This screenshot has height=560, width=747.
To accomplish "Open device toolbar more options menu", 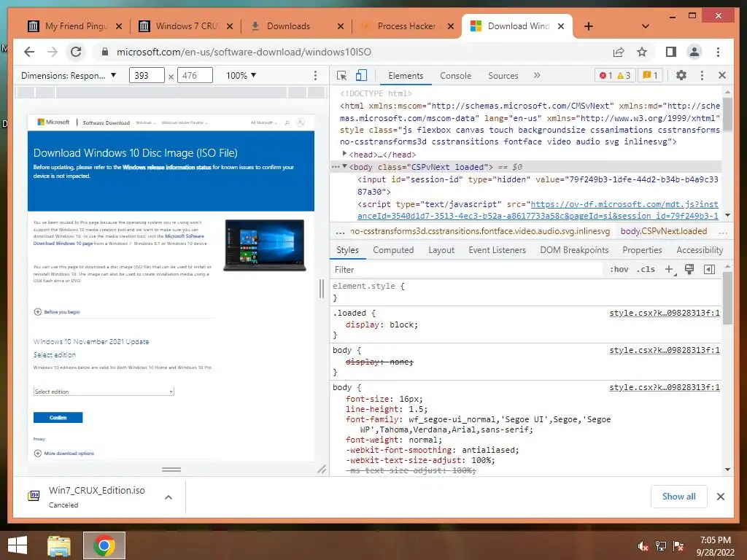I will click(315, 75).
